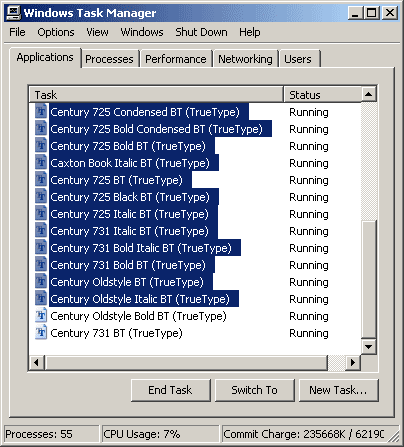Click the Caxton Book Italic BT font icon
Image resolution: width=404 pixels, height=447 pixels.
coord(41,162)
